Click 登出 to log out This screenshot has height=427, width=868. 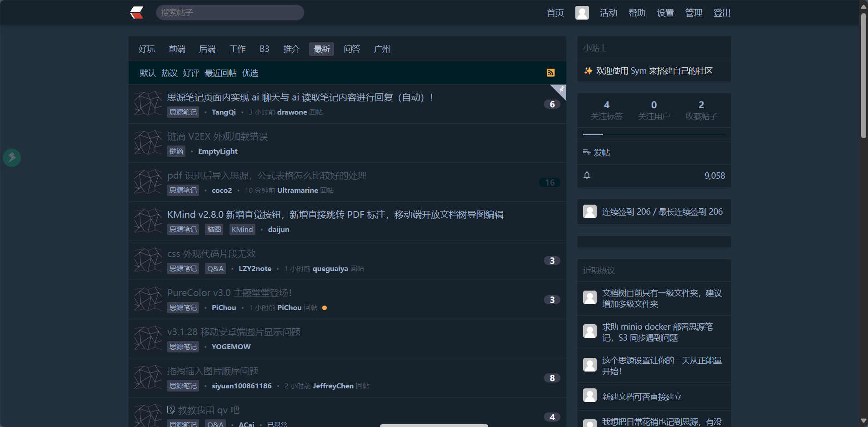[x=722, y=13]
